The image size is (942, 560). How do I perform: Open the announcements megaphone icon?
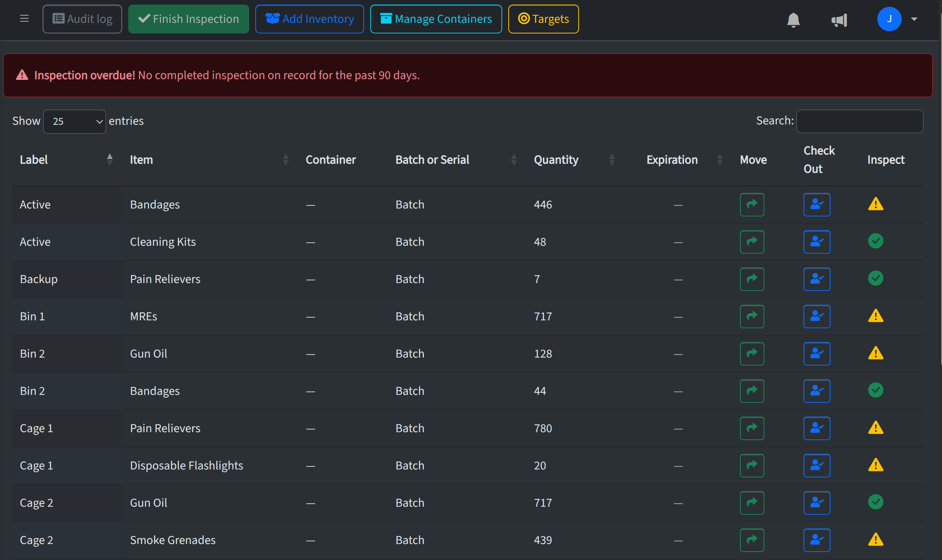[x=839, y=20]
